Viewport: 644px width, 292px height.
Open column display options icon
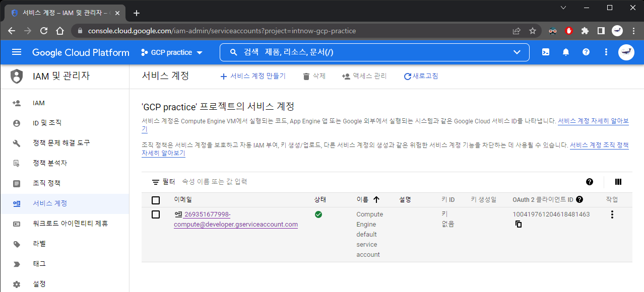click(618, 182)
